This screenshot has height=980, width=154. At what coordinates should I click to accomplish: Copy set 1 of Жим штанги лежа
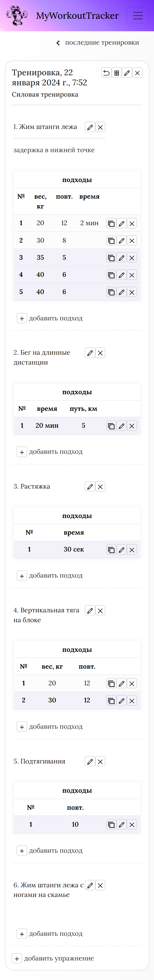[111, 224]
